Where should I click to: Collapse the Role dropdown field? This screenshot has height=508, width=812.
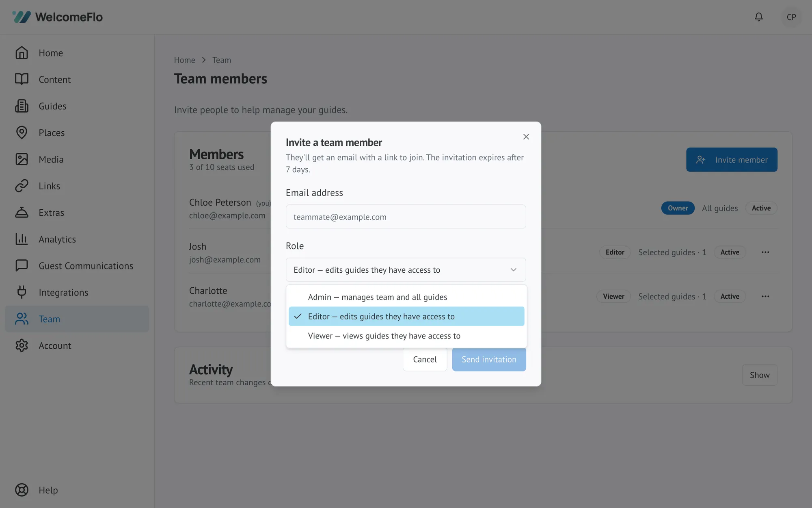coord(406,270)
